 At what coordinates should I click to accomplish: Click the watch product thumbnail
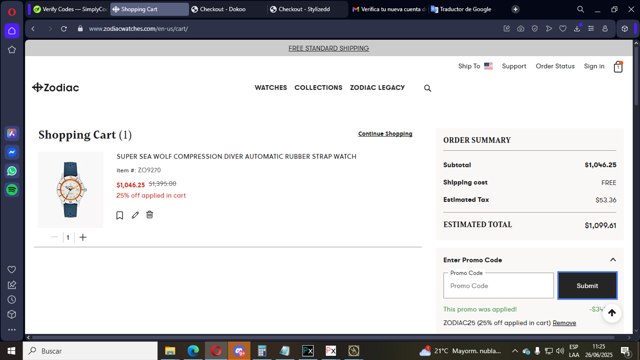[71, 190]
